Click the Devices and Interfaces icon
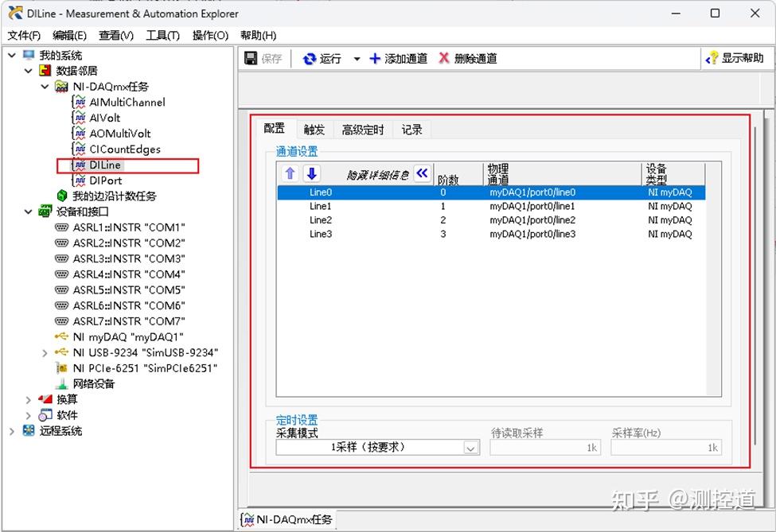Viewport: 776px width, 532px height. [45, 212]
